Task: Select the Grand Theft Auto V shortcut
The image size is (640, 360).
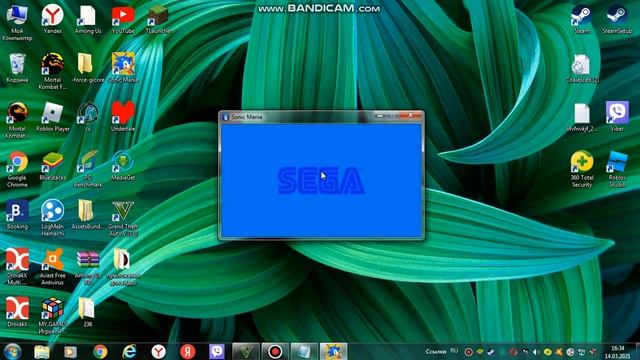Action: (123, 218)
